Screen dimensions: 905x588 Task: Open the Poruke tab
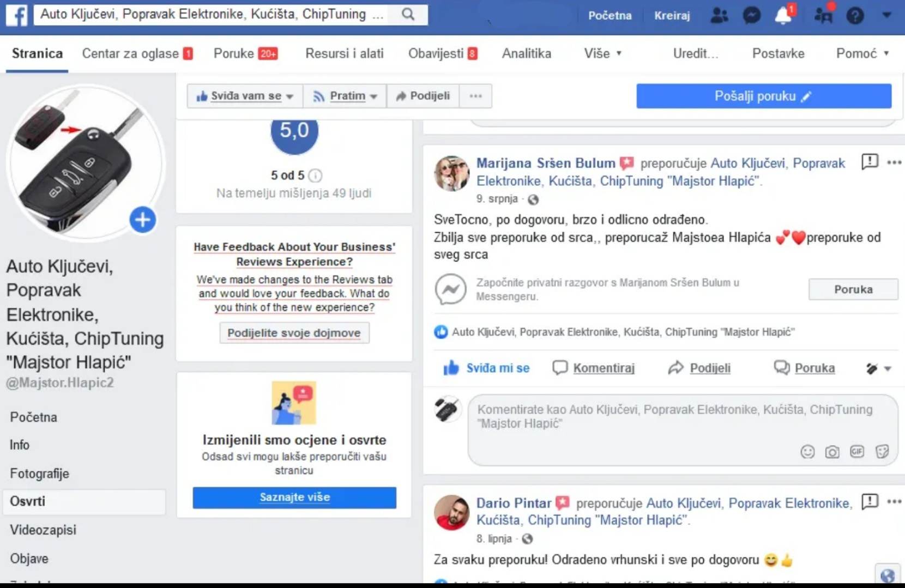(x=246, y=53)
